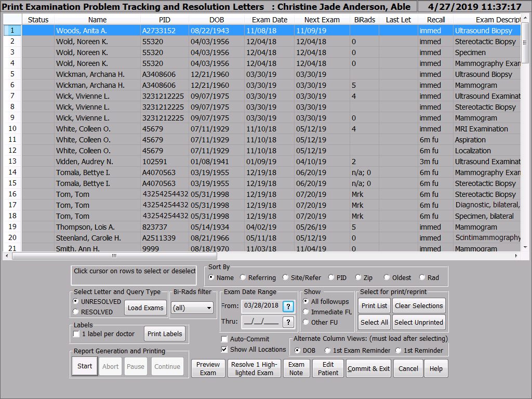Click Scintimammography description cell
The height and width of the screenshot is (399, 532).
coord(487,238)
